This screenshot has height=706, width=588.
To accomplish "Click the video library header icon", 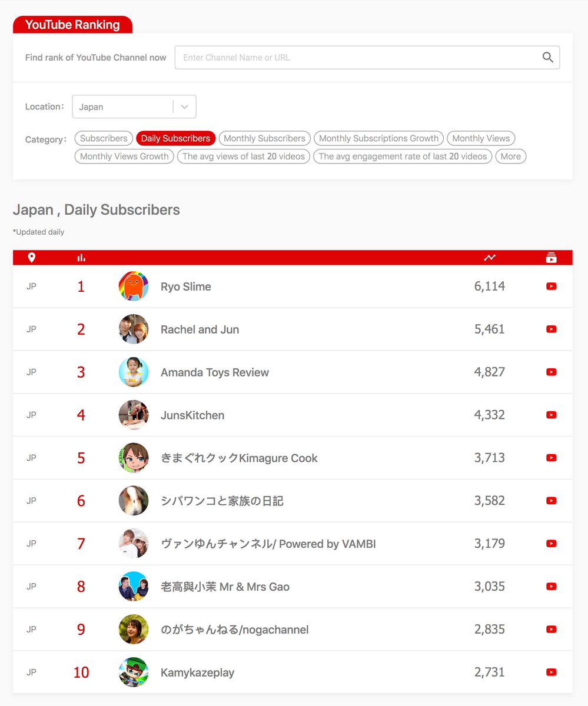I will 551,258.
